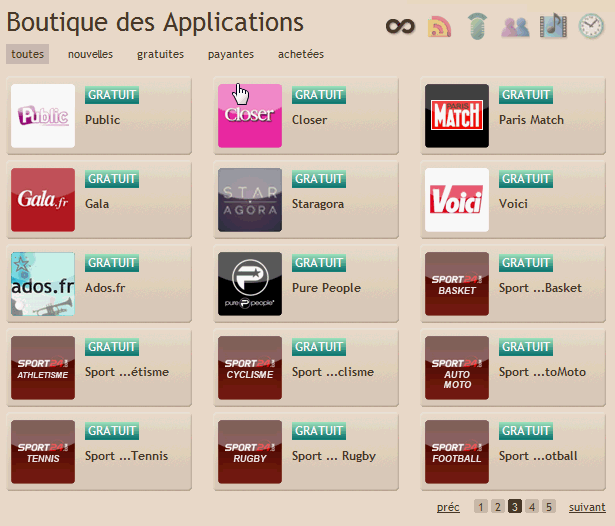
Task: Click the clock icon in header
Action: tap(591, 26)
